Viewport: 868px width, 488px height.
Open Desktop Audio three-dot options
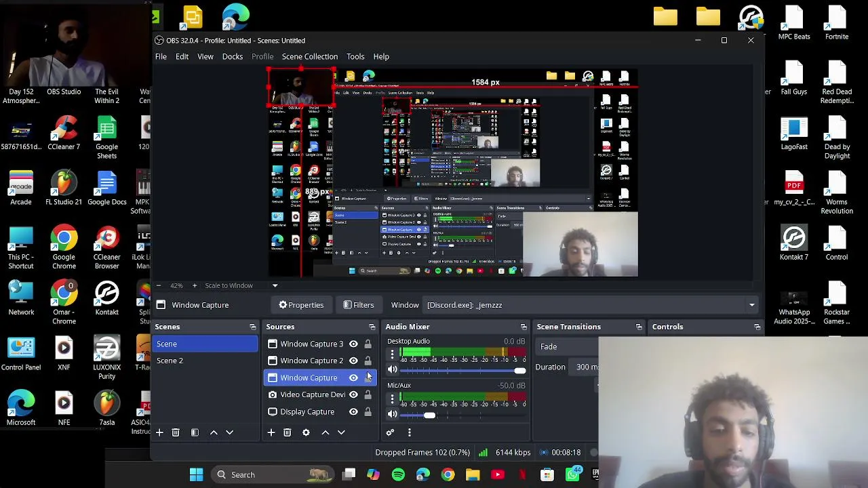point(392,353)
